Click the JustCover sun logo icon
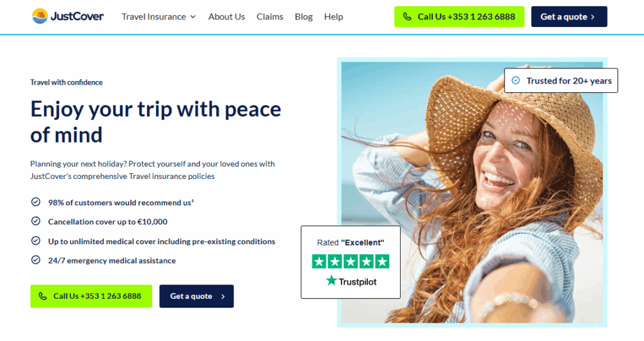Image resolution: width=644 pixels, height=341 pixels. click(x=40, y=16)
